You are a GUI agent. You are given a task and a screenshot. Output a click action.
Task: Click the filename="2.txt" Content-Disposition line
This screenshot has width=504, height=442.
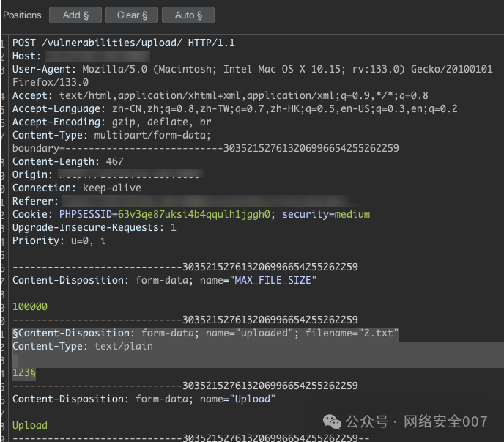[206, 333]
